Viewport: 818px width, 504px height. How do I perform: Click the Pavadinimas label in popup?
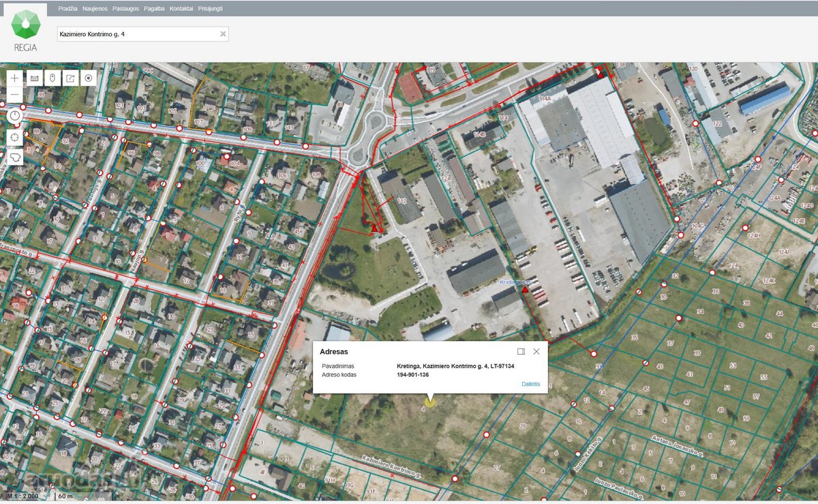[x=338, y=366]
